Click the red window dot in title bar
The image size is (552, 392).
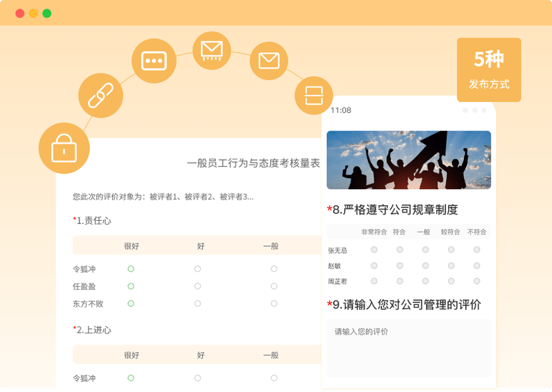[x=20, y=13]
